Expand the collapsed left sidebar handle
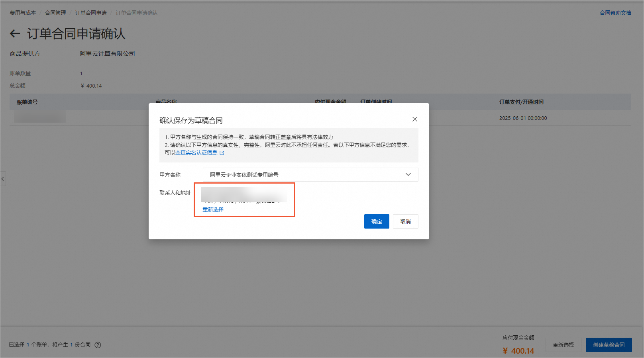 coord(3,179)
